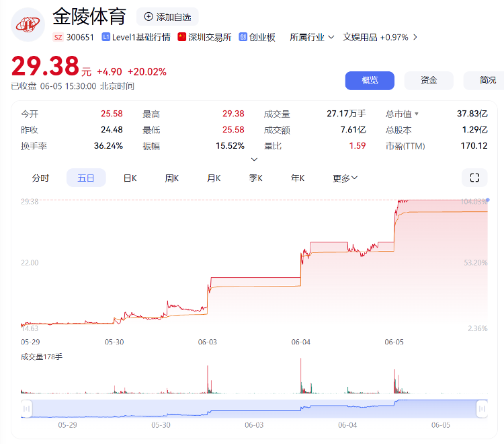Click the SZ market badge icon
Viewport: 504px width, 444px height.
[x=58, y=37]
